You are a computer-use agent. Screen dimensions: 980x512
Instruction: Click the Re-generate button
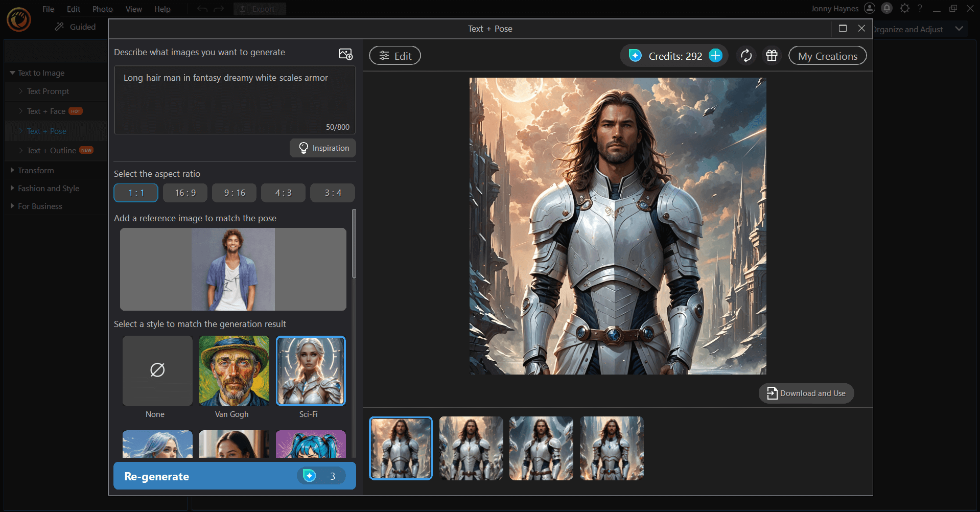point(234,476)
